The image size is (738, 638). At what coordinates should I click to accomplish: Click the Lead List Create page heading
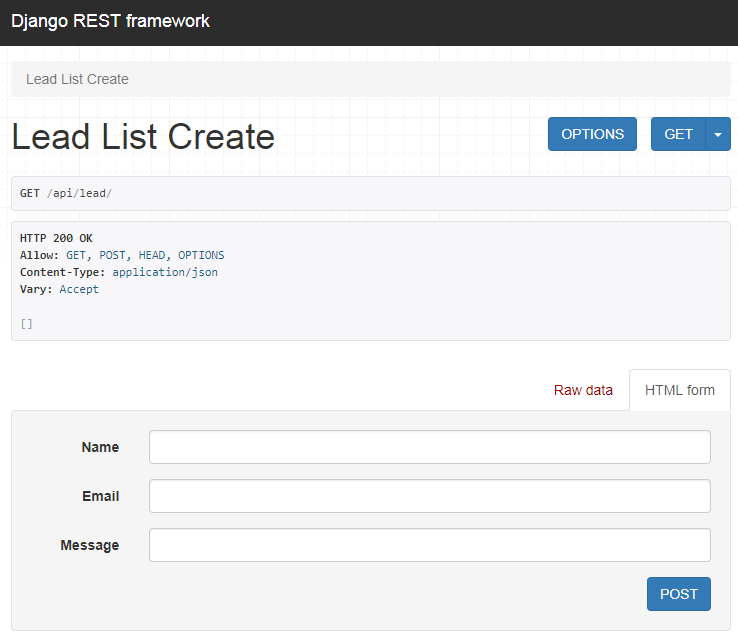[x=143, y=136]
